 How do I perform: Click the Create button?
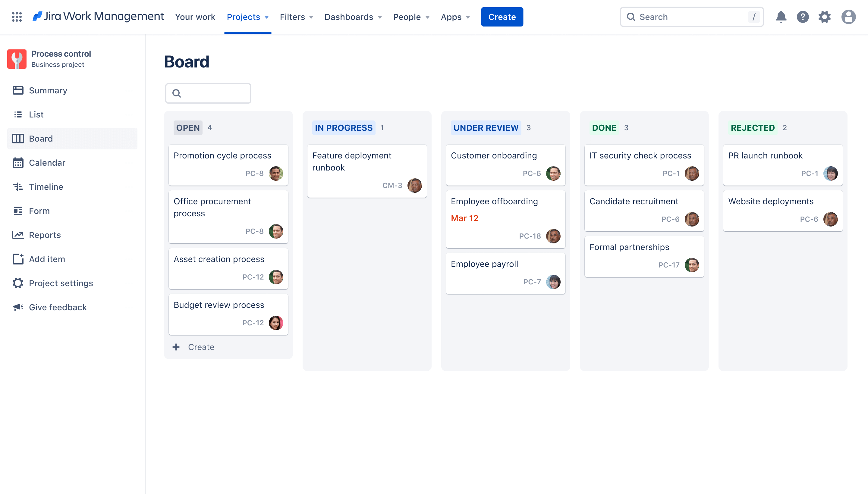[502, 17]
